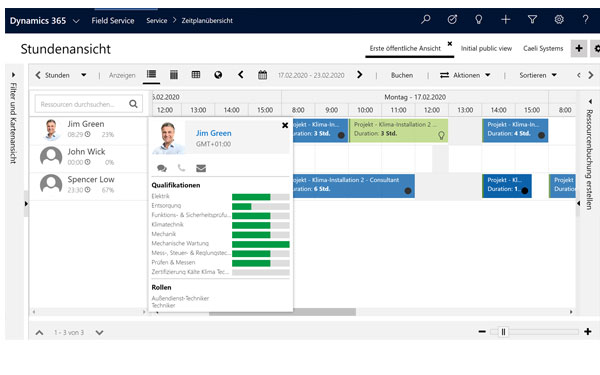Switch to the Caeli Systems tab

click(543, 49)
